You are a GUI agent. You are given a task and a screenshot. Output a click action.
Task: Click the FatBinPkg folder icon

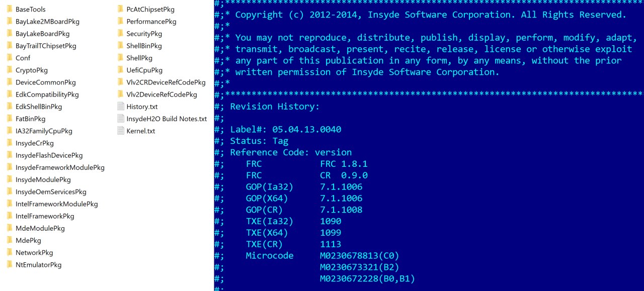pyautogui.click(x=9, y=119)
